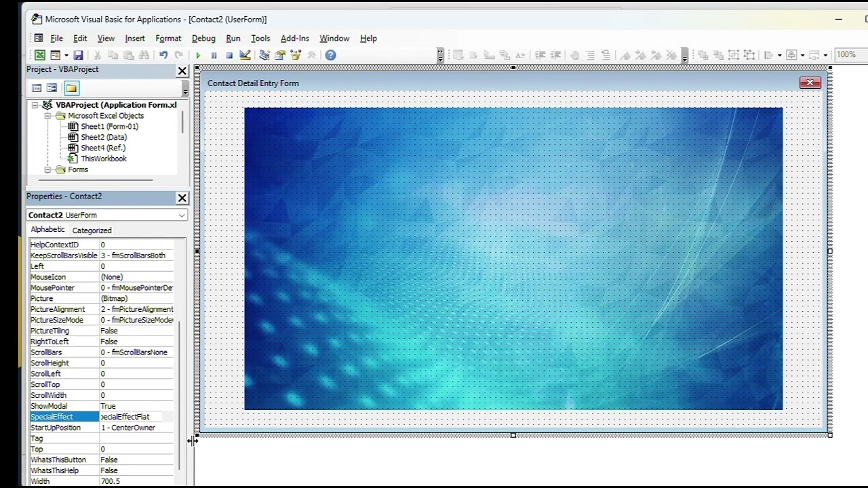Open the Help menu
Viewport: 868px width, 488px height.
[368, 39]
